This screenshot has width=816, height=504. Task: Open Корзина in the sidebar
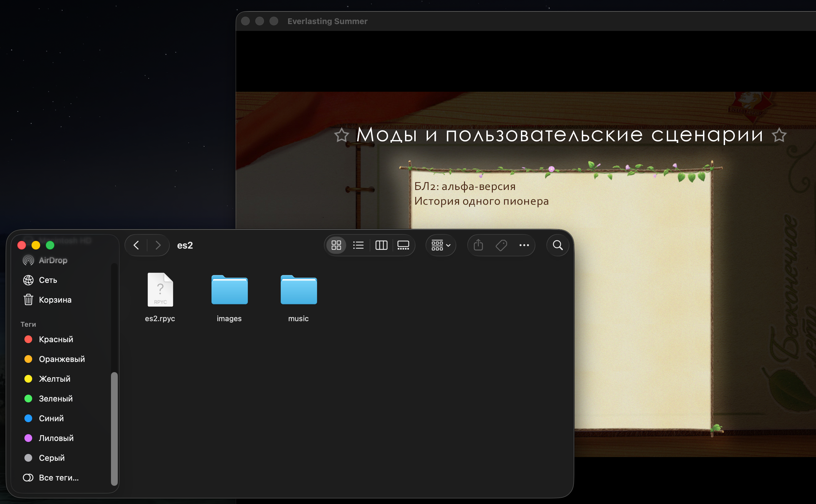coord(55,300)
